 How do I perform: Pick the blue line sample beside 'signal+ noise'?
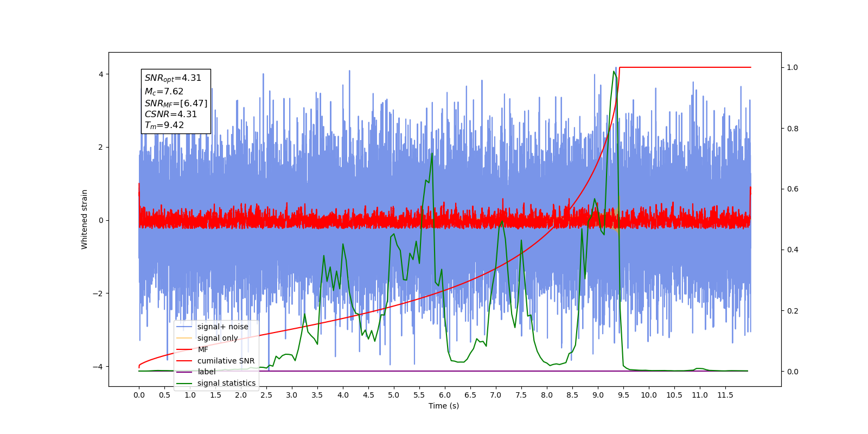(x=184, y=327)
